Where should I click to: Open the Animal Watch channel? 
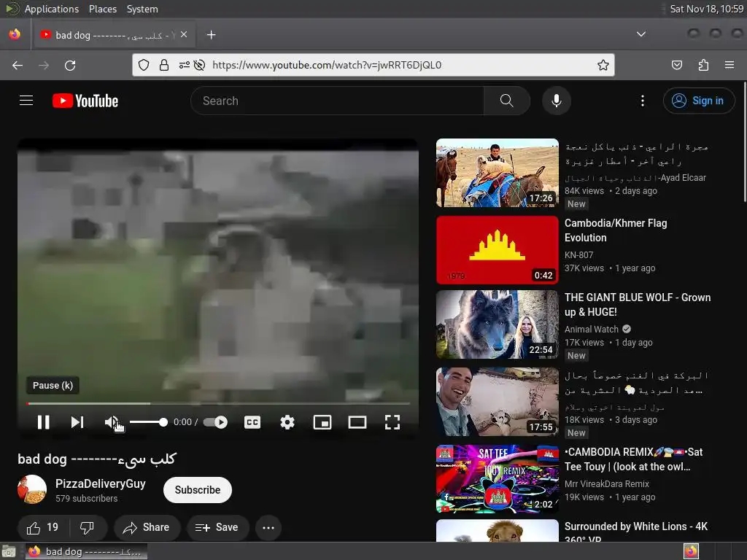pos(591,329)
